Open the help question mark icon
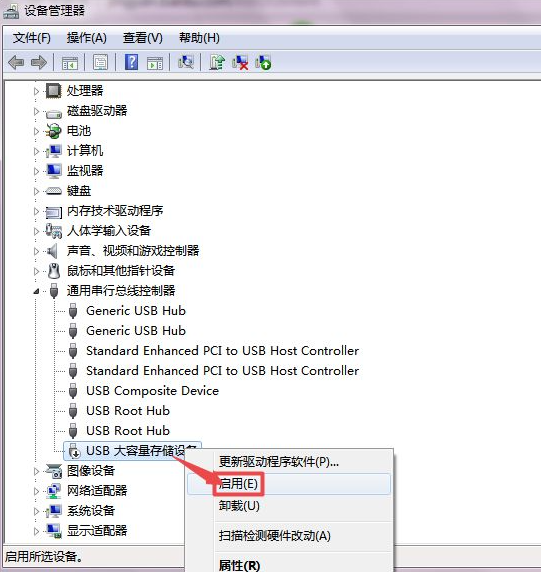The width and height of the screenshot is (541, 572). tap(131, 62)
